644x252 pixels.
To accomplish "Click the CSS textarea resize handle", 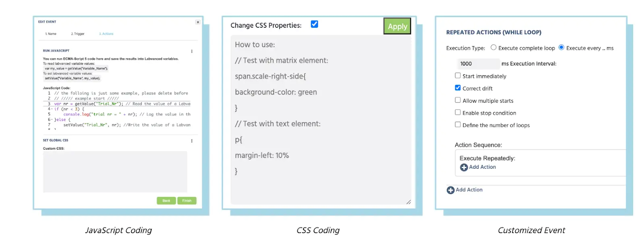I will (x=409, y=202).
